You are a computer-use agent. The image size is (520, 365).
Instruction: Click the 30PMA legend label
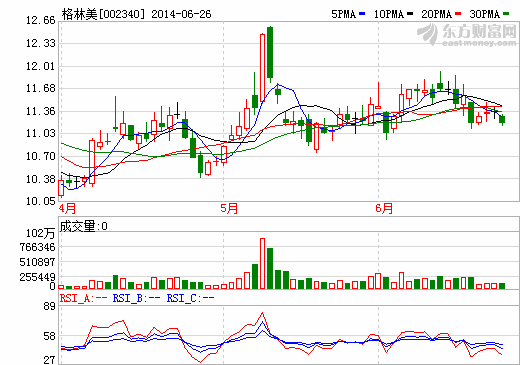pyautogui.click(x=485, y=14)
